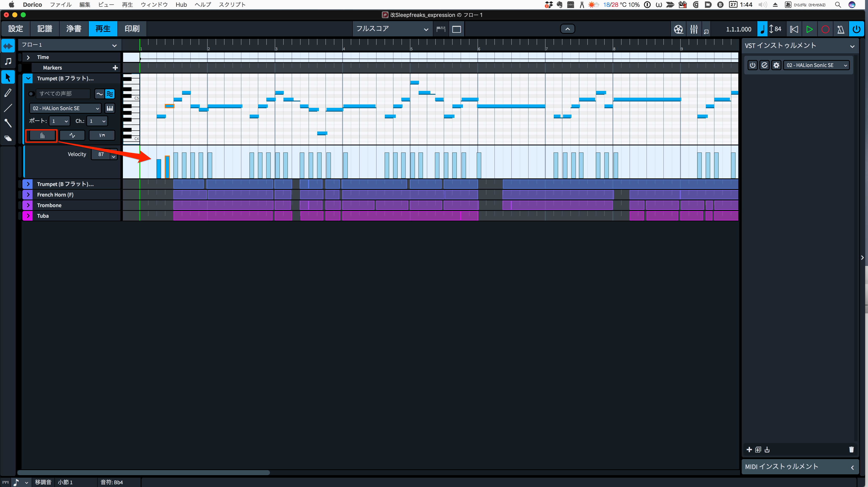868x487 pixels.
Task: Click the music notes icon in left toolbox
Action: [x=8, y=61]
